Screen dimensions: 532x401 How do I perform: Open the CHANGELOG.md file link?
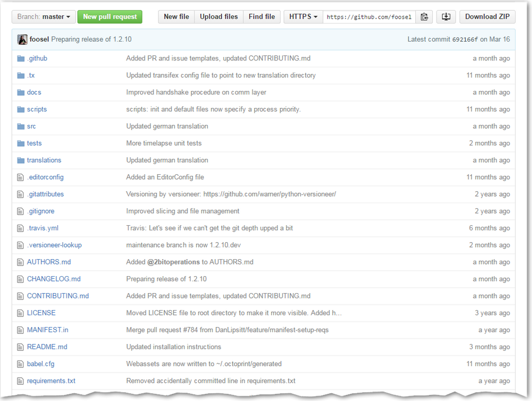pyautogui.click(x=54, y=279)
